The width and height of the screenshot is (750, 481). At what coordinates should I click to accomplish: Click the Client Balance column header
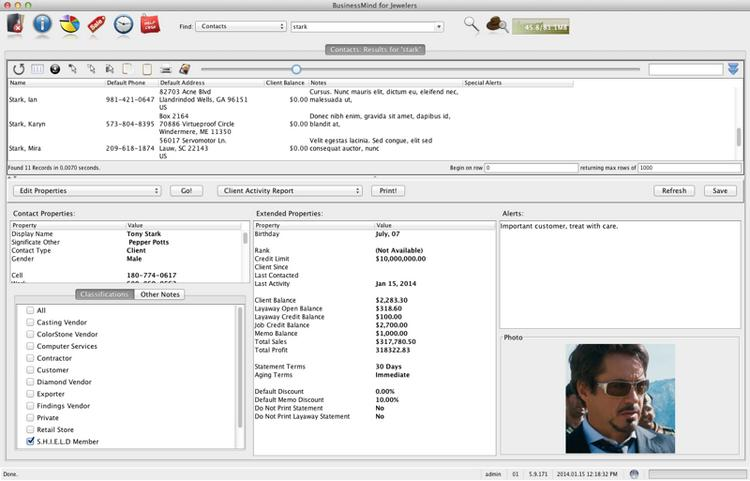click(x=285, y=83)
